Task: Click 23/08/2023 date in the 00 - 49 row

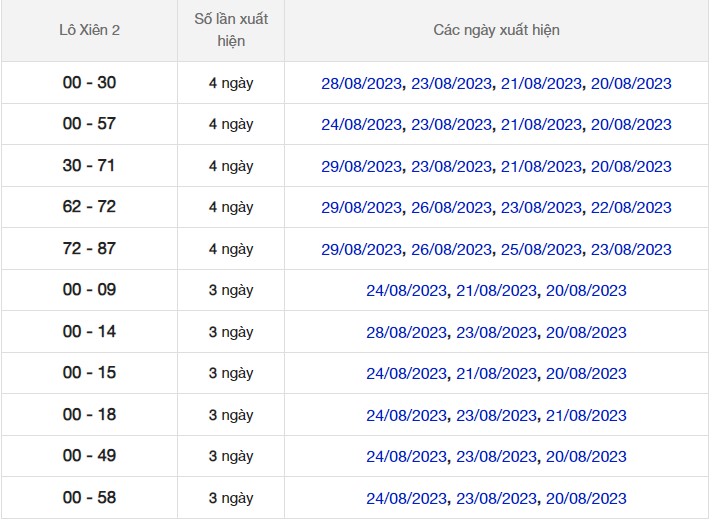Action: tap(496, 457)
